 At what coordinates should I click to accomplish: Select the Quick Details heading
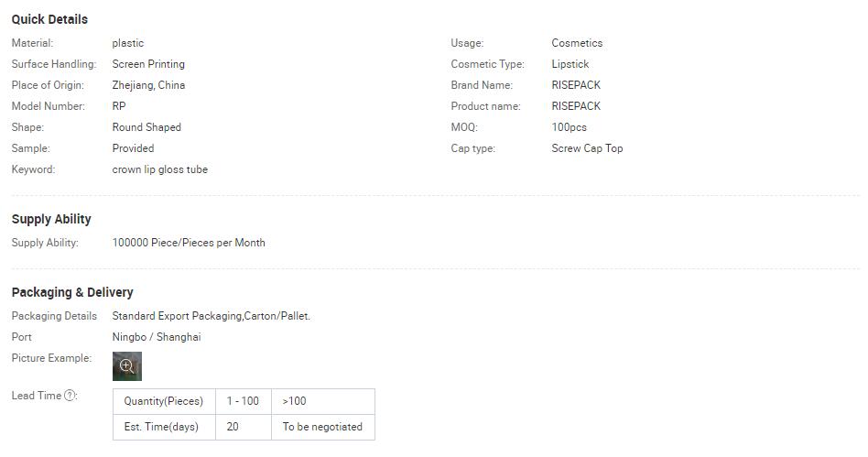49,19
